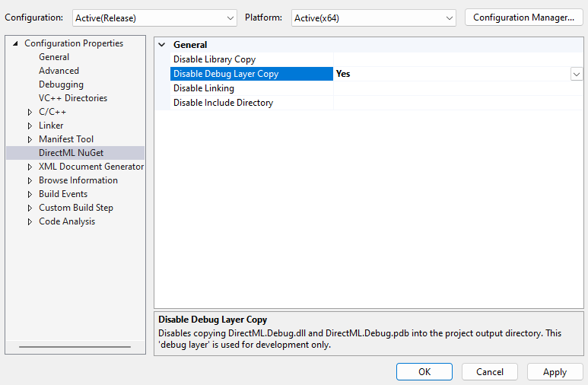Expand the Manifest Tool node arrow
This screenshot has height=385, width=588.
click(x=30, y=139)
